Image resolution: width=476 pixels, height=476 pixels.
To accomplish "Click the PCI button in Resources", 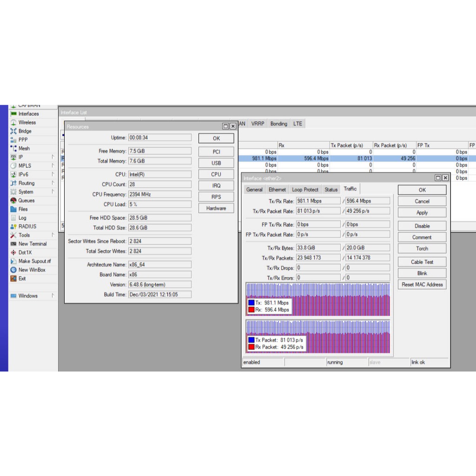I will [216, 152].
